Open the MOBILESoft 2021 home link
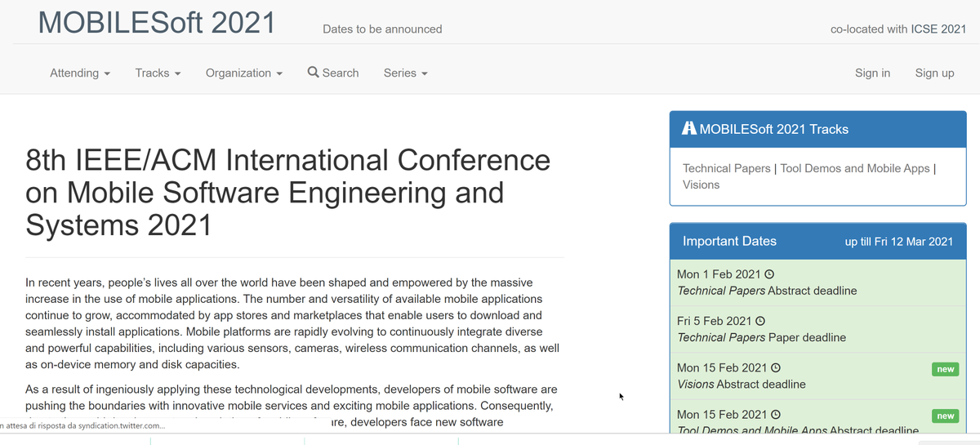The image size is (980, 445). coord(157,22)
